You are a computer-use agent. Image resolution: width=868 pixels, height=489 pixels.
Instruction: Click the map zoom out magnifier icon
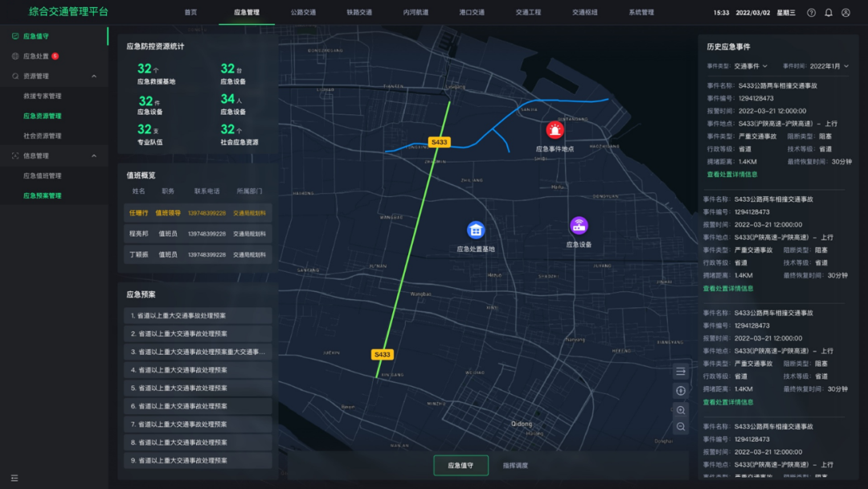[681, 427]
